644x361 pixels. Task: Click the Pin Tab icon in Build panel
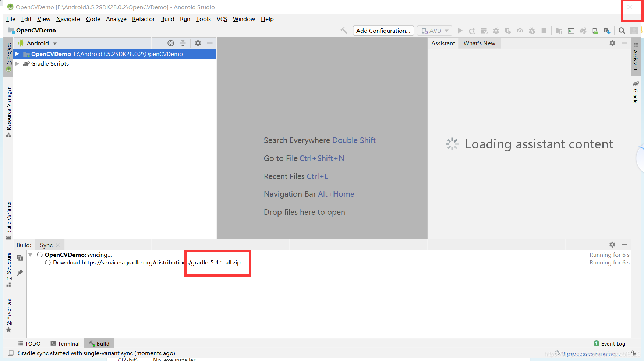[x=20, y=273]
